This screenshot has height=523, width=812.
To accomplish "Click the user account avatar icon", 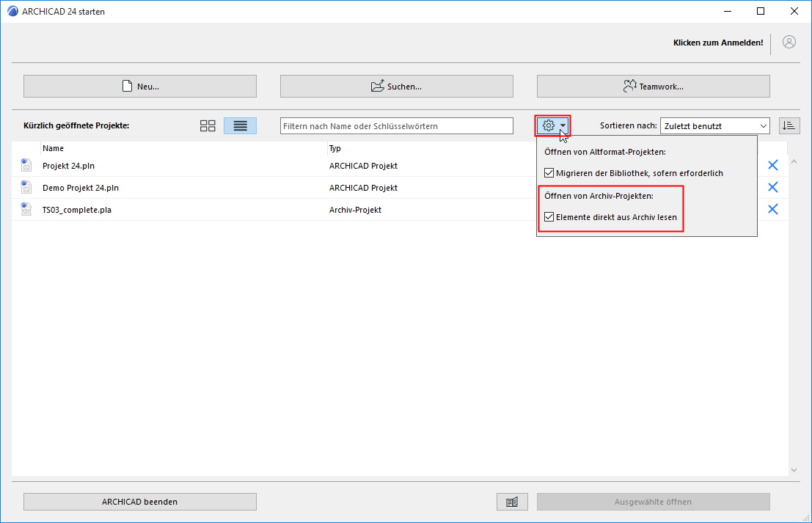I will point(789,43).
